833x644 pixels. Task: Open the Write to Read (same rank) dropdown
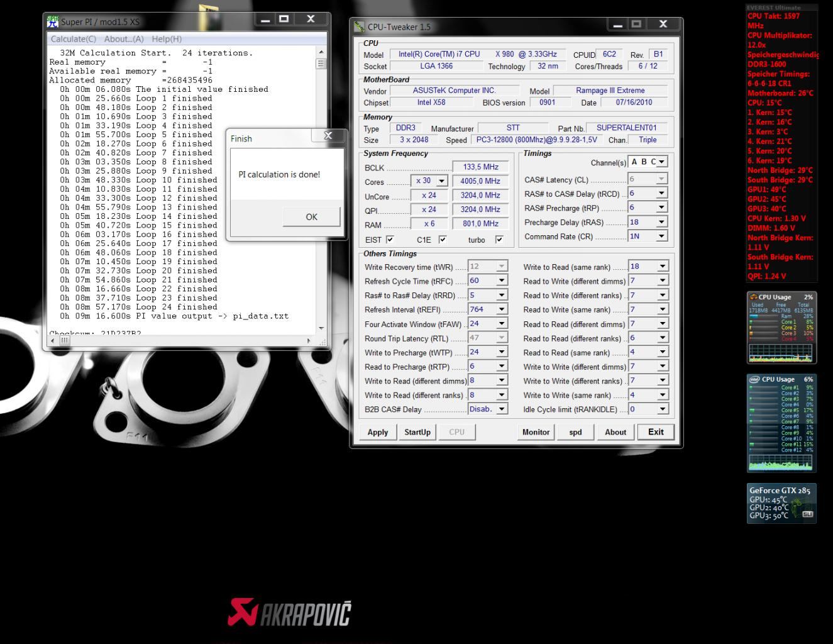click(662, 267)
